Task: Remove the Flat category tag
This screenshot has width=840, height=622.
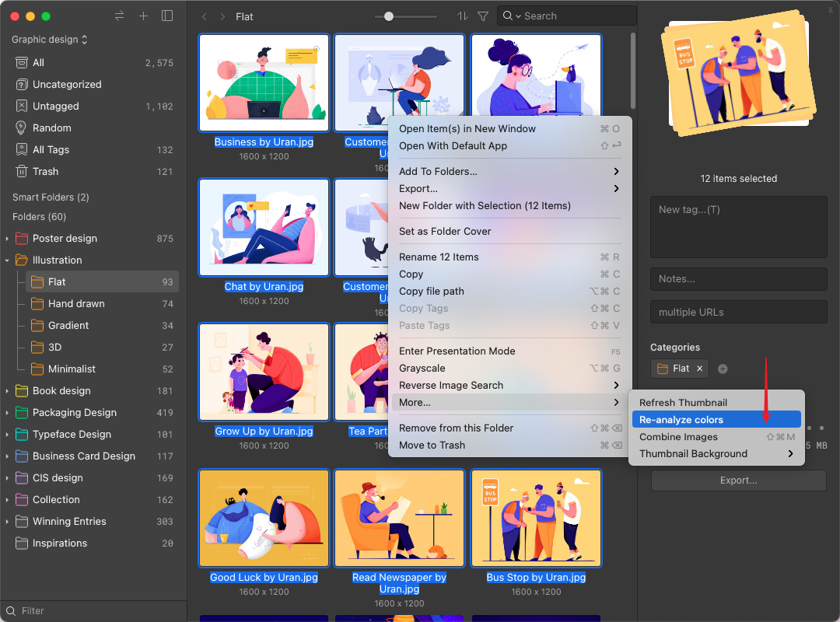Action: tap(699, 369)
